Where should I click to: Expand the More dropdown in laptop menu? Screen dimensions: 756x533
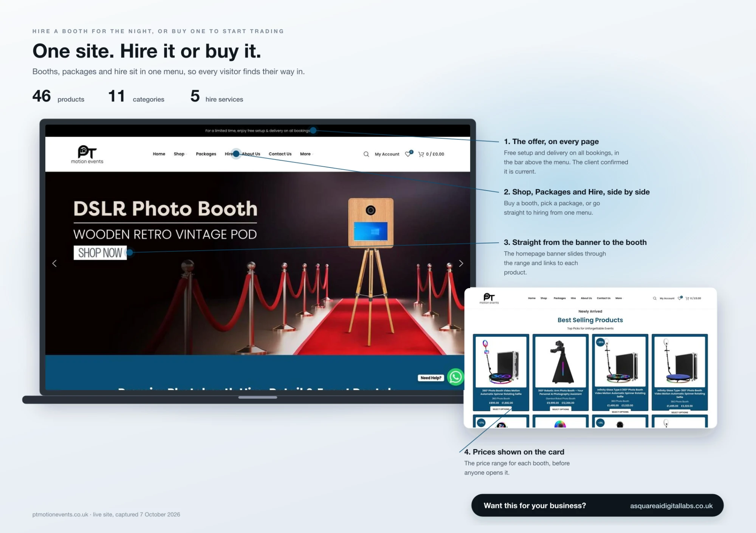pos(306,154)
